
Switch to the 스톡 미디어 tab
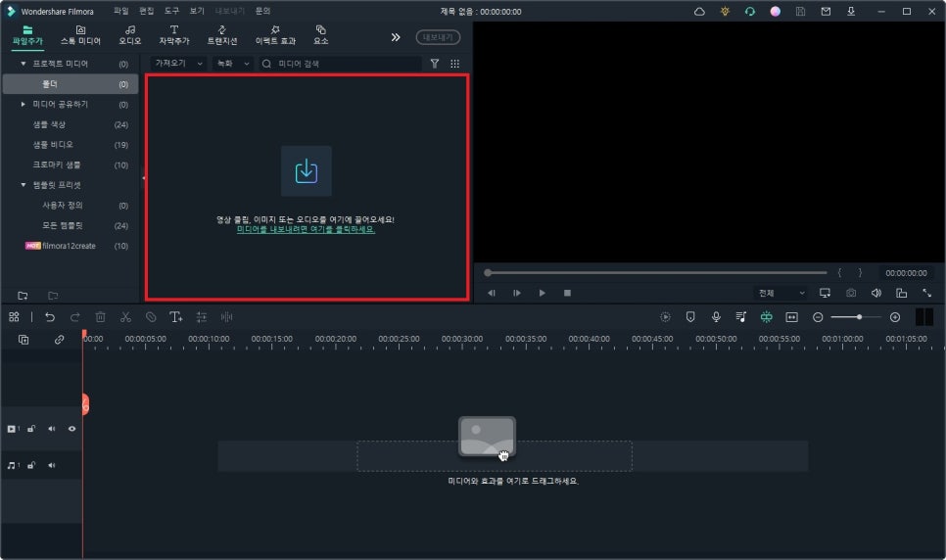click(x=80, y=35)
